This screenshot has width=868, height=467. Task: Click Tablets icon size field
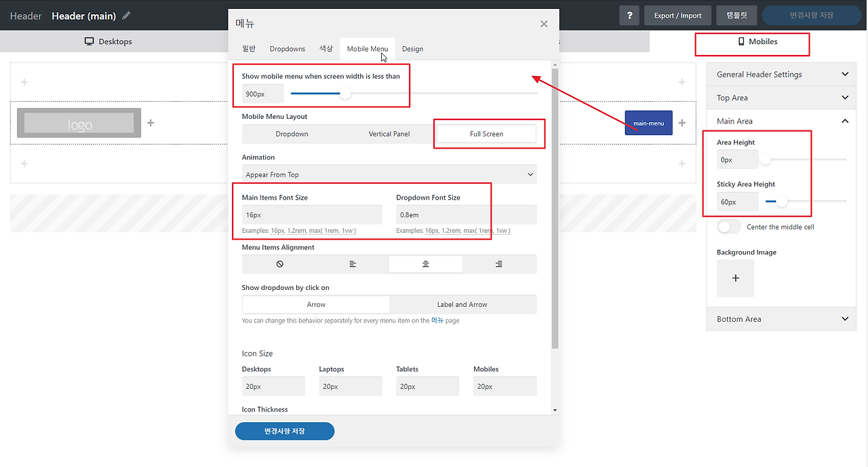coord(428,386)
